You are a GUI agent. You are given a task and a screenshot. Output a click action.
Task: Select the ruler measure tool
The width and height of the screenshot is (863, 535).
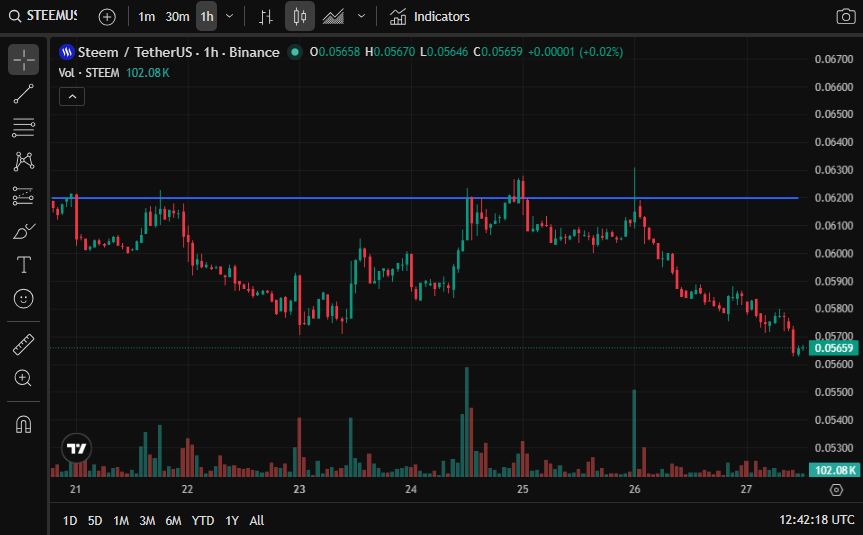24,345
